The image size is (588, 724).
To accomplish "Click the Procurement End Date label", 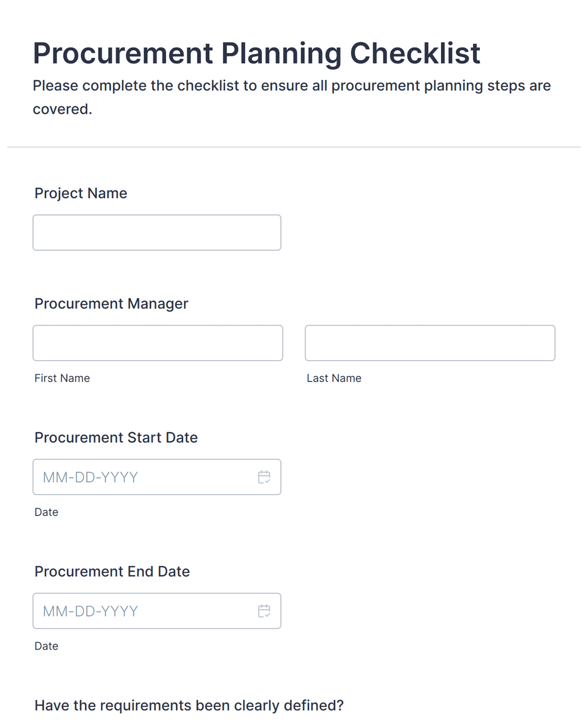I will pyautogui.click(x=112, y=572).
